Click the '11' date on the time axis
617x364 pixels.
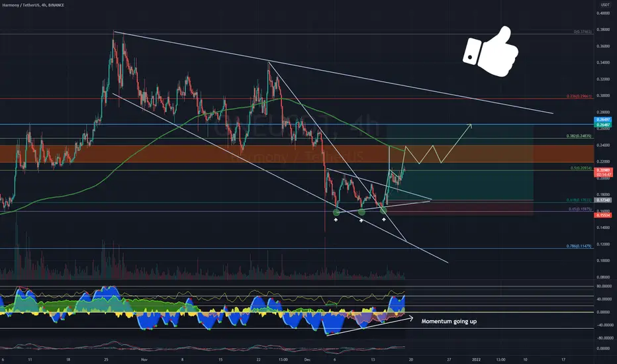tap(30, 359)
